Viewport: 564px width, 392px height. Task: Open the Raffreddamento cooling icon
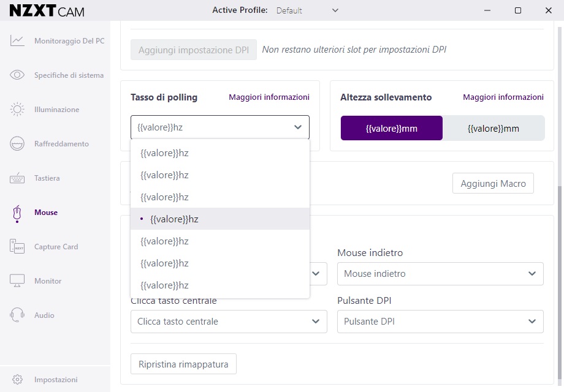click(17, 143)
